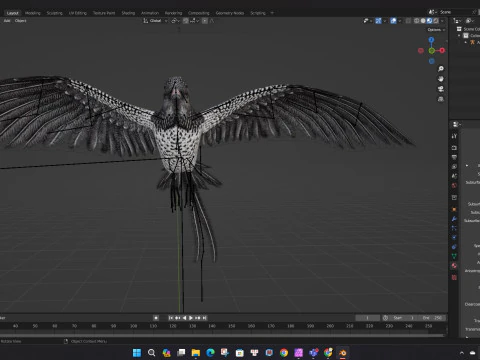480x360 pixels.
Task: Select rendered viewport shading
Action: (x=436, y=21)
